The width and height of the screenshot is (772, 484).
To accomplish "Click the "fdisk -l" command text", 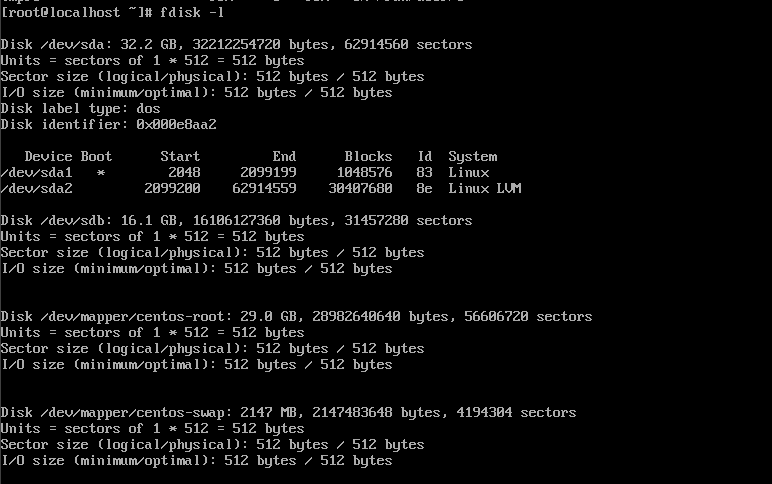I will 192,12.
